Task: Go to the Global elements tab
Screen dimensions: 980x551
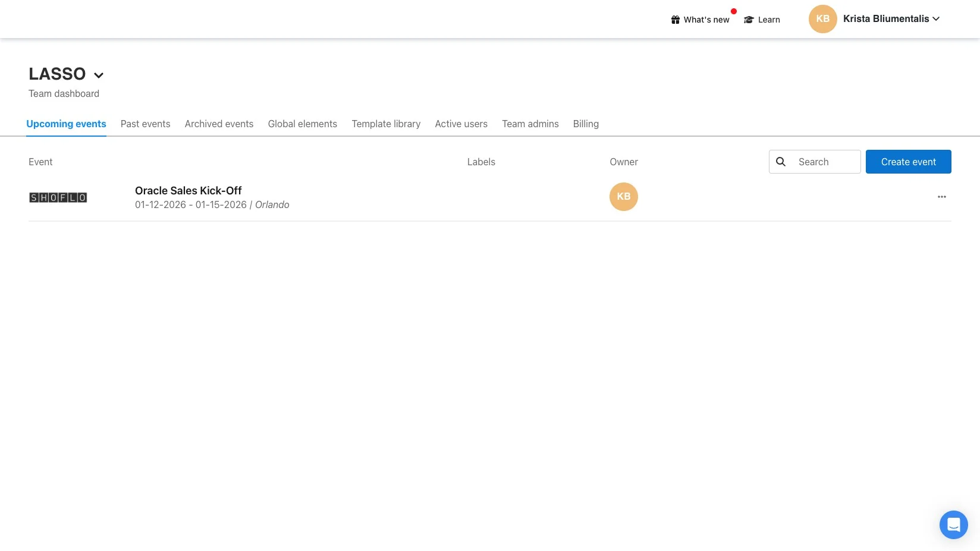Action: (302, 124)
